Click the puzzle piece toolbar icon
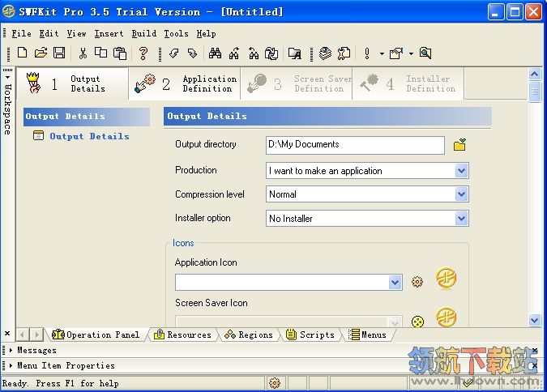 click(x=344, y=53)
